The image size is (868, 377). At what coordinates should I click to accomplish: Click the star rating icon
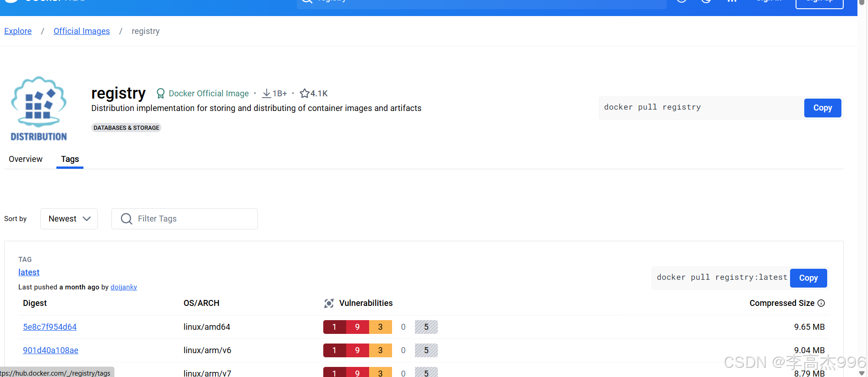click(304, 94)
